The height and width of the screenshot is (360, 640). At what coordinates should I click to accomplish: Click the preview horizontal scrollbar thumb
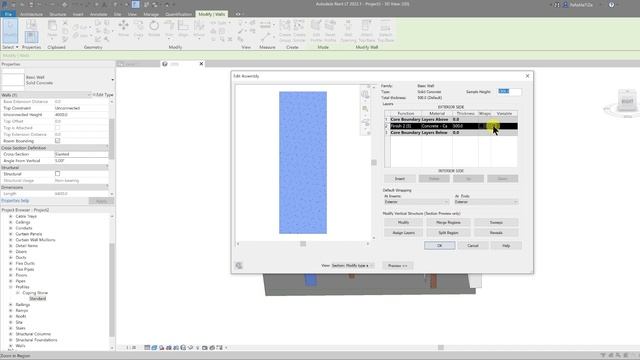tap(303, 244)
